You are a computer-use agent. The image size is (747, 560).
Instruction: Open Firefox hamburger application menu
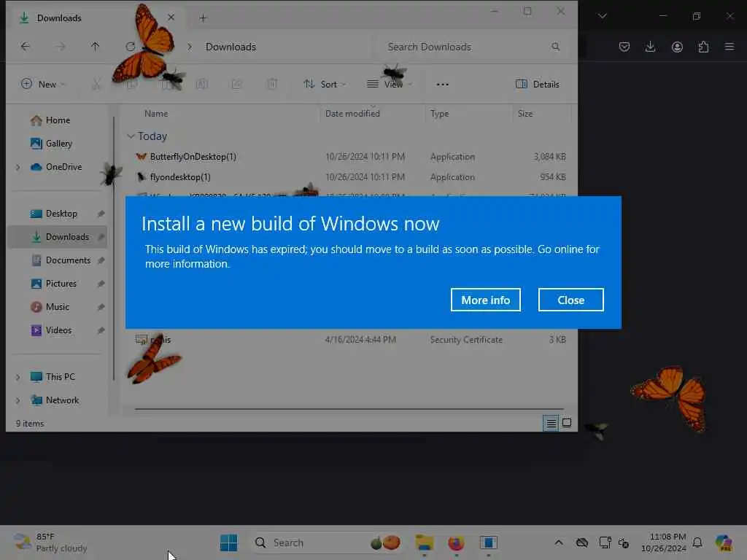(x=729, y=47)
